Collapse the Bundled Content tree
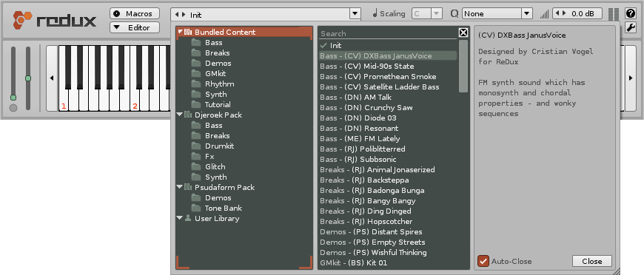Image resolution: width=644 pixels, height=275 pixels. [181, 32]
